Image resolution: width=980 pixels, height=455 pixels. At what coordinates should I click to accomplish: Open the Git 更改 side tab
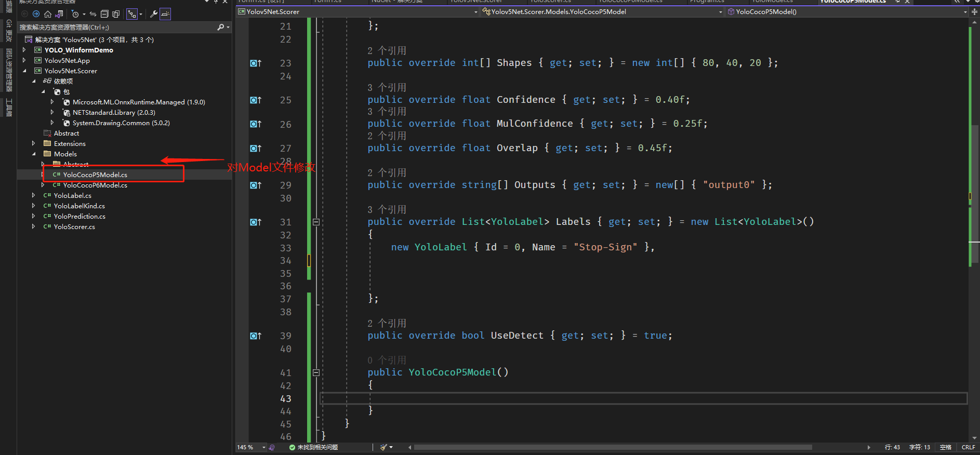(x=9, y=31)
